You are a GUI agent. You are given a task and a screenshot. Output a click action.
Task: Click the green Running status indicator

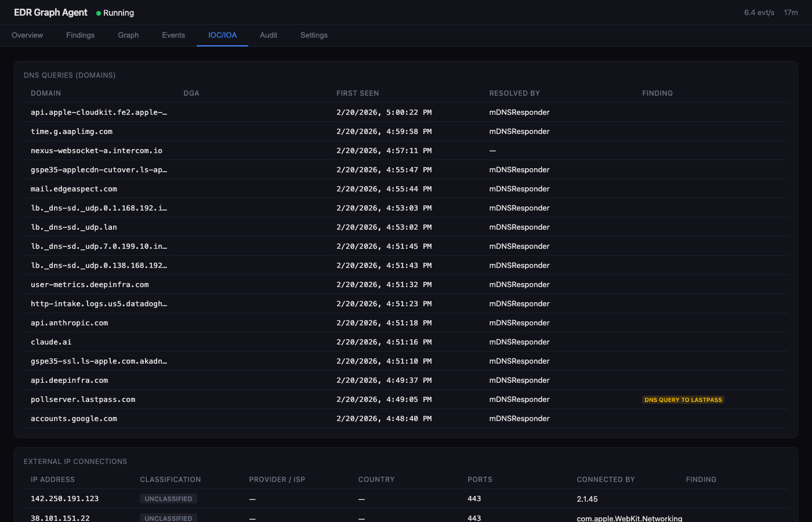coord(115,13)
